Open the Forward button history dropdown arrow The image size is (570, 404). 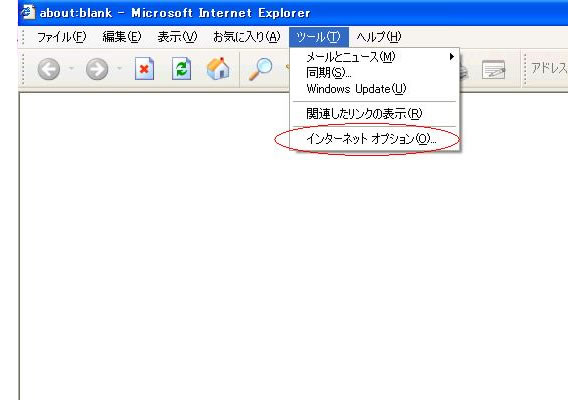119,68
